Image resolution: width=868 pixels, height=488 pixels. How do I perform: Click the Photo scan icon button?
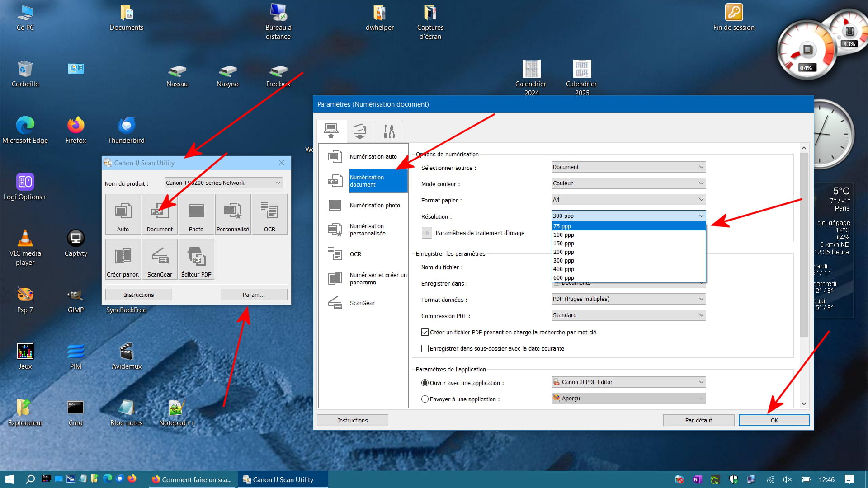[x=196, y=214]
